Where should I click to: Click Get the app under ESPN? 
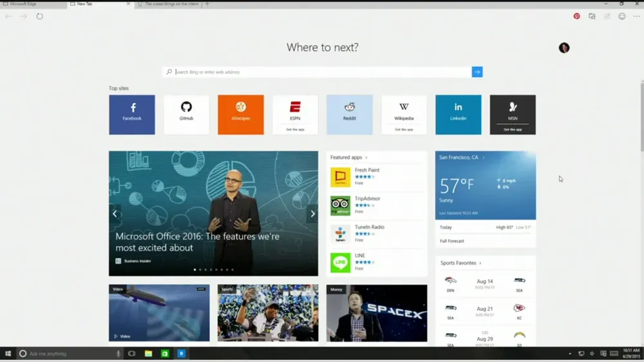coord(295,129)
